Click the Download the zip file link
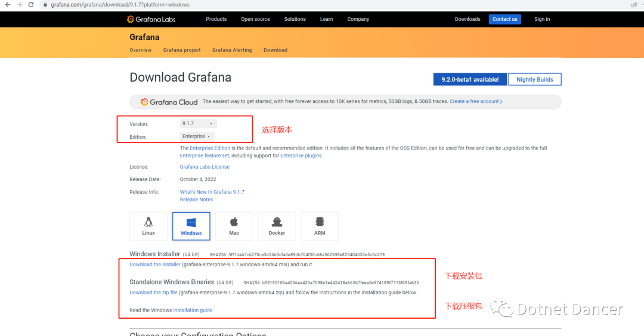 [153, 293]
